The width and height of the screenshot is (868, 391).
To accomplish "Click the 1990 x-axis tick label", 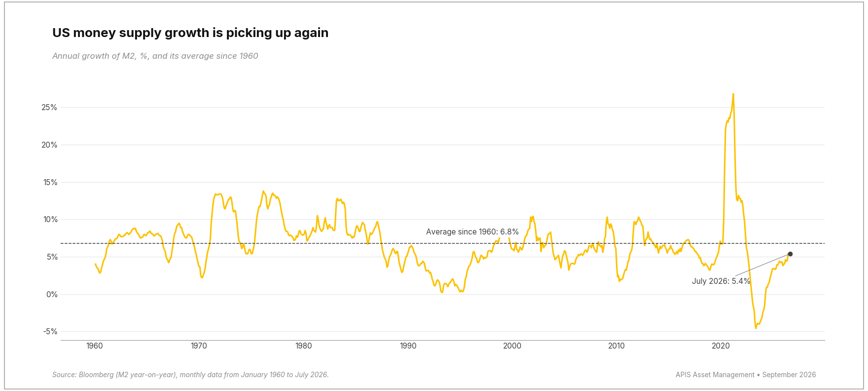I will point(408,346).
